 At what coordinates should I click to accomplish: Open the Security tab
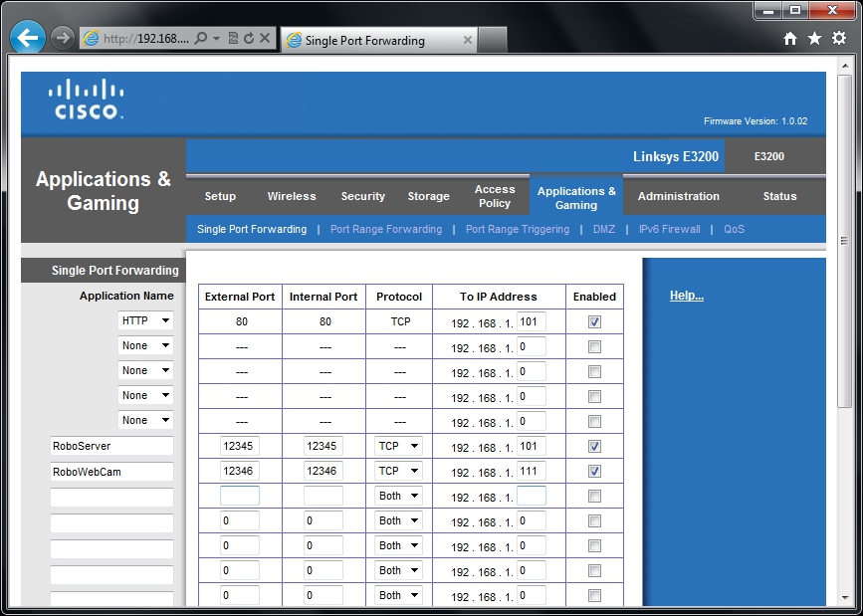click(x=362, y=196)
